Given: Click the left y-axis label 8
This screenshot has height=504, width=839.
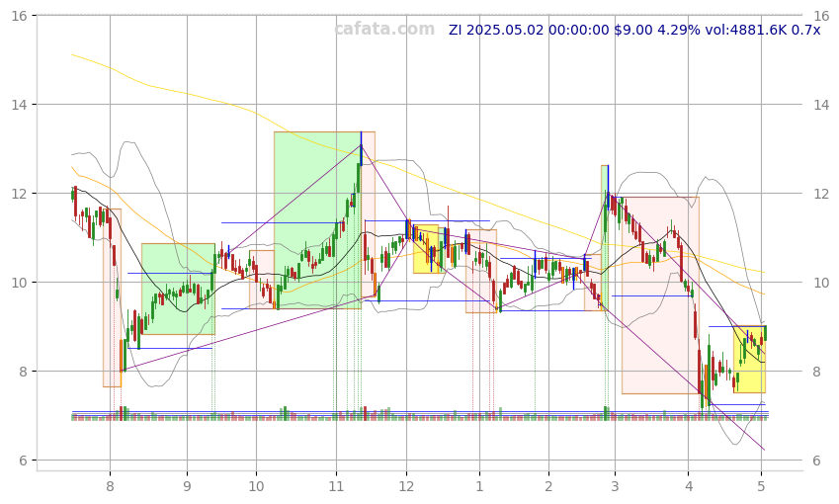Looking at the screenshot, I should tap(23, 372).
